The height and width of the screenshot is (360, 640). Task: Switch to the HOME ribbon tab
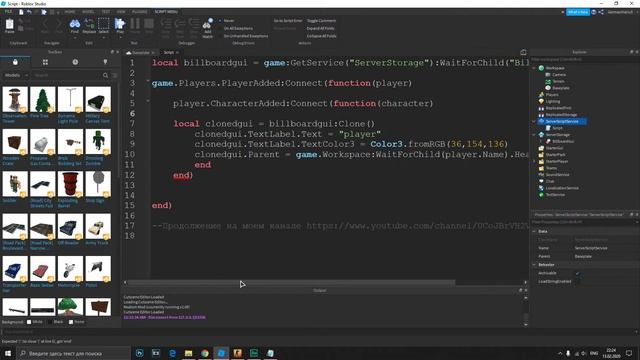click(70, 12)
